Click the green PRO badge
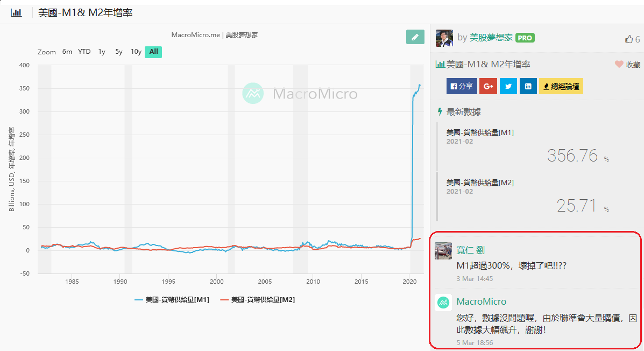 tap(525, 38)
